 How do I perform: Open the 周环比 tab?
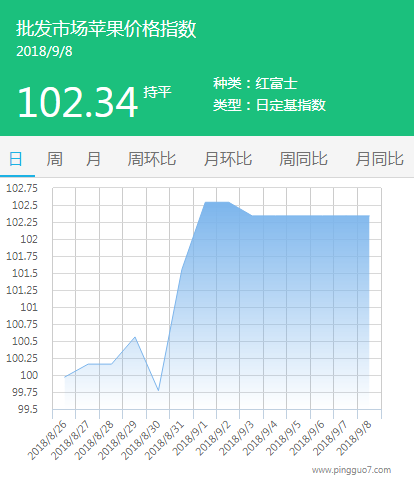(152, 159)
